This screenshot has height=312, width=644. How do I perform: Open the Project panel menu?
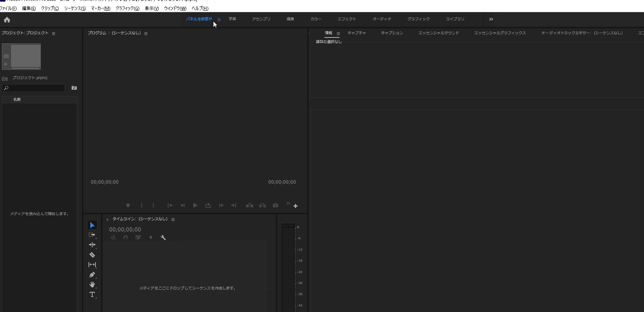pos(54,33)
